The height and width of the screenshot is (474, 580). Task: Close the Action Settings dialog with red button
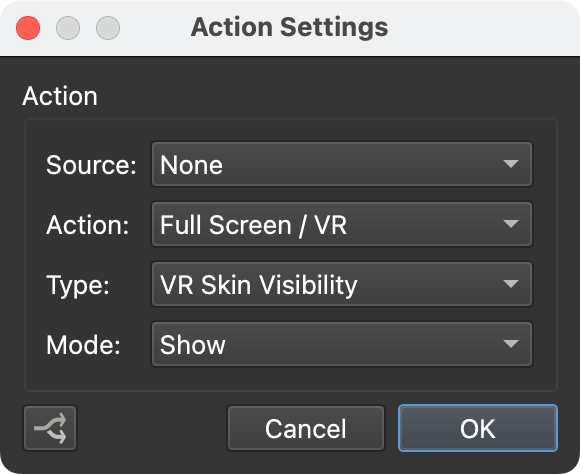click(x=28, y=28)
